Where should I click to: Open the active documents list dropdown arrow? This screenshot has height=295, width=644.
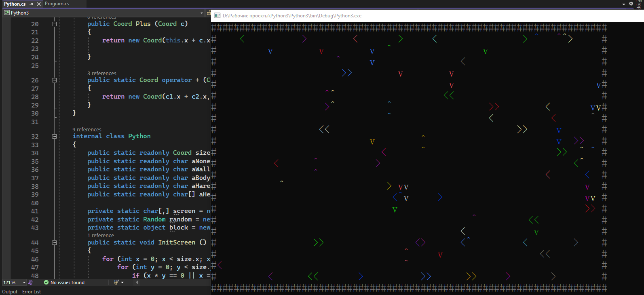point(624,4)
